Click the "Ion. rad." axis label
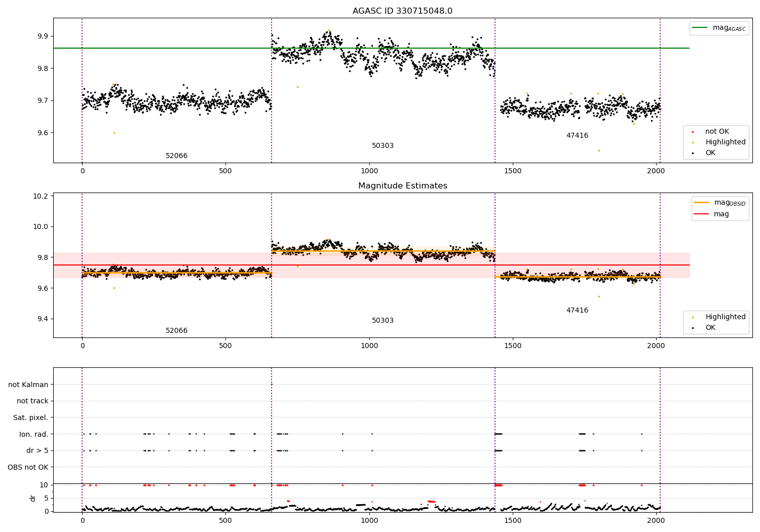 tap(34, 434)
